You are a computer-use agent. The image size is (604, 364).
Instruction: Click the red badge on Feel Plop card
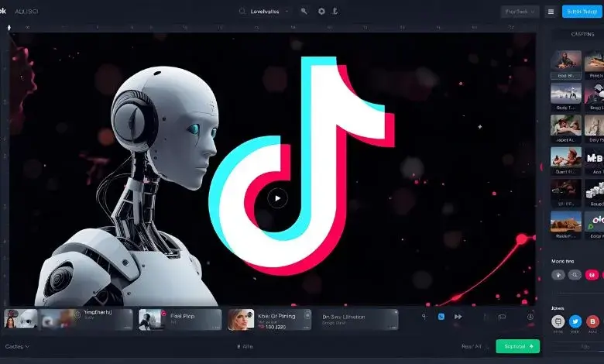(x=163, y=313)
